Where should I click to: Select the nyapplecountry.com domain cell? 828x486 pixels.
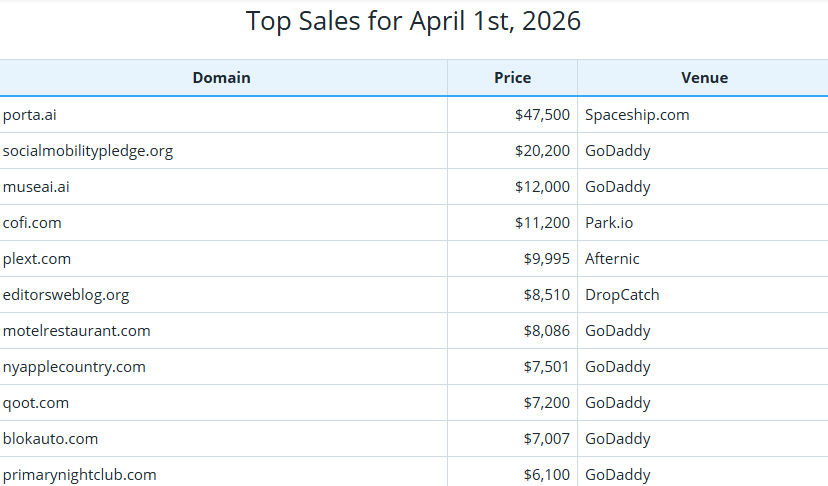click(223, 366)
